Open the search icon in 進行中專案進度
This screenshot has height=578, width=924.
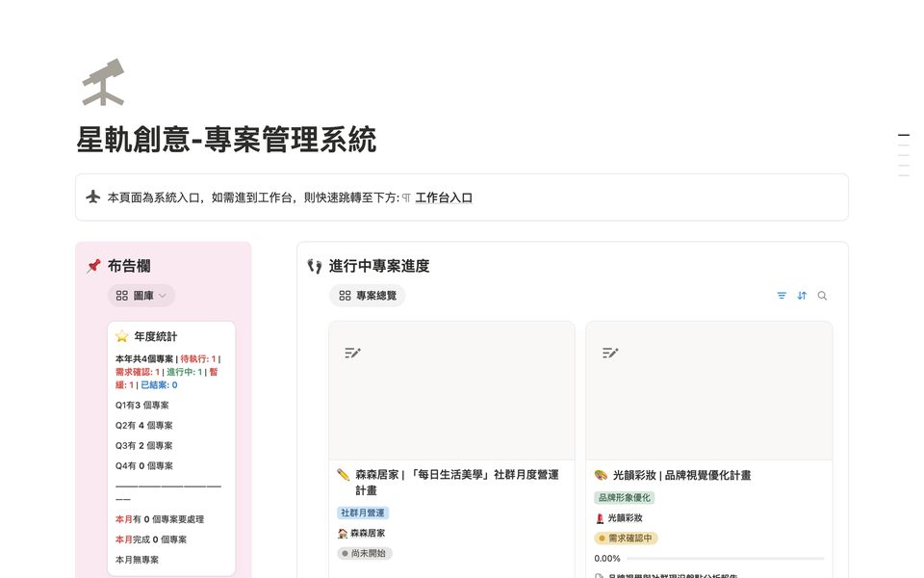tap(822, 296)
